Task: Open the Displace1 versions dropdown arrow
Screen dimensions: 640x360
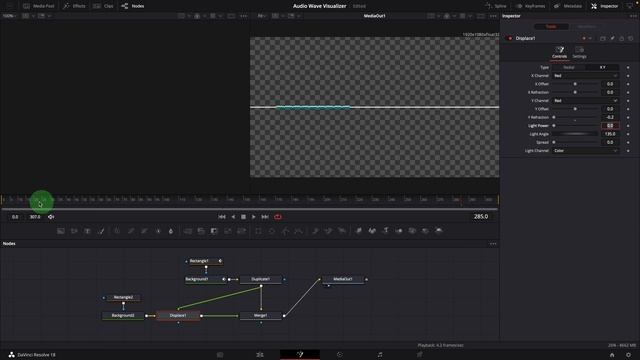Action: 590,38
